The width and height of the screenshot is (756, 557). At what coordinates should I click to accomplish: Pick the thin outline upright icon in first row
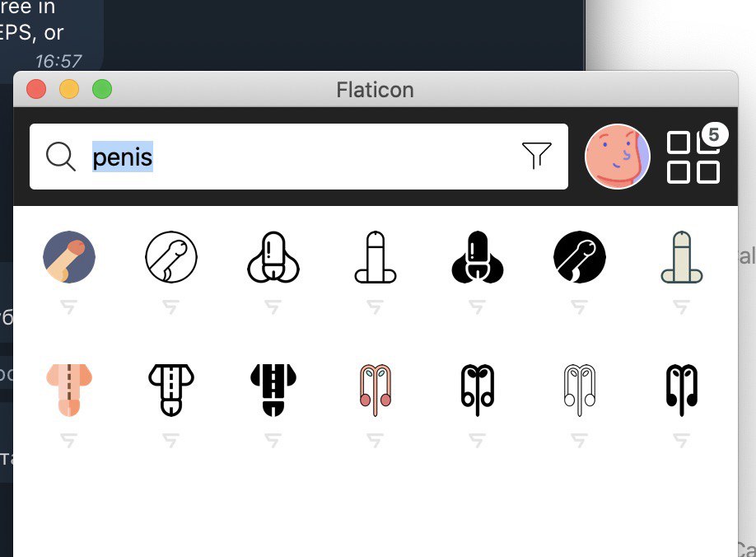pyautogui.click(x=375, y=256)
